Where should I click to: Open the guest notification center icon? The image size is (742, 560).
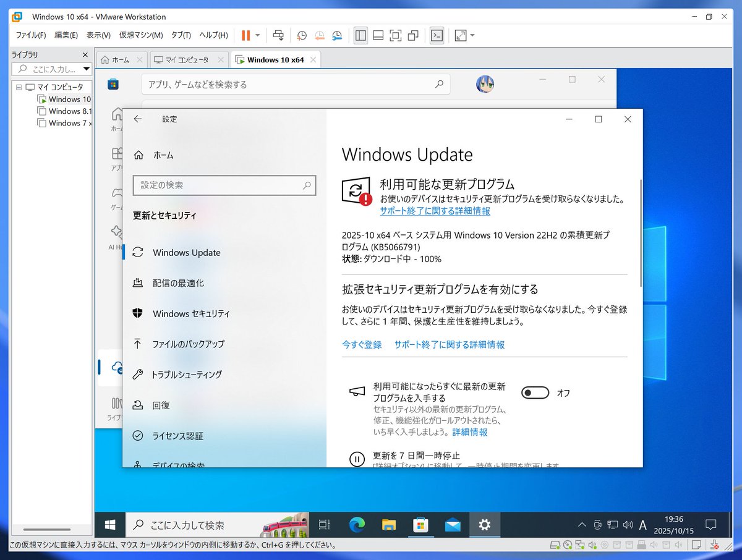point(711,525)
